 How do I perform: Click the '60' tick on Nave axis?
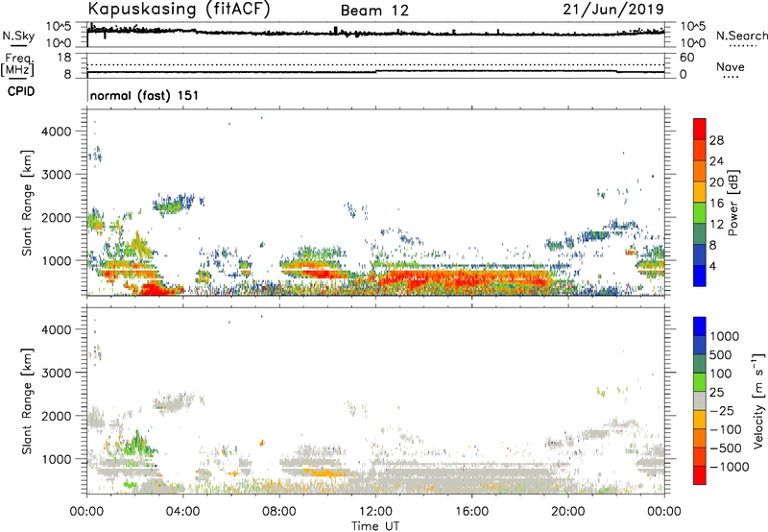[686, 58]
